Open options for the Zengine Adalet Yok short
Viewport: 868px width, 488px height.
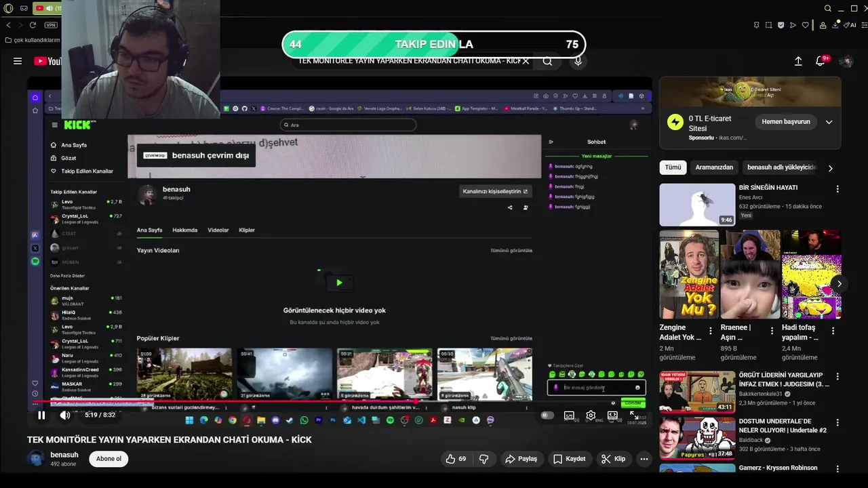(711, 331)
